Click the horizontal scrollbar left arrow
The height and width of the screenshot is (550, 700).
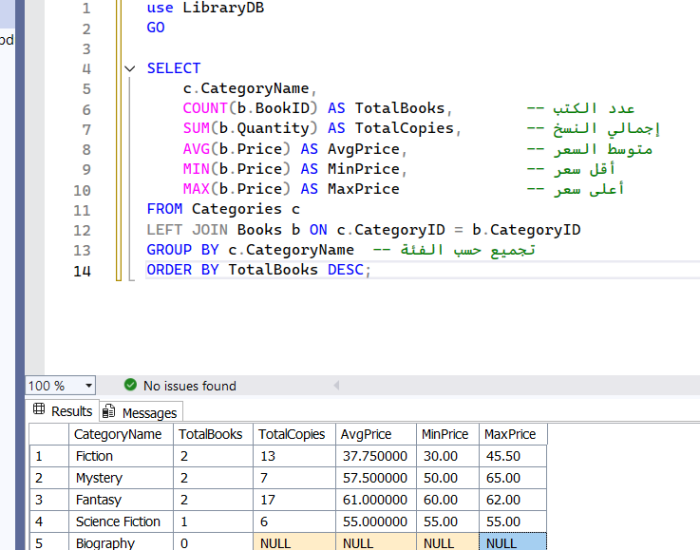coord(336,385)
